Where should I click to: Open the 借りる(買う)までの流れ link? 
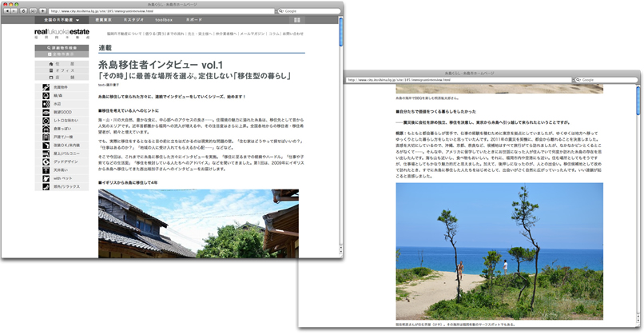click(165, 34)
